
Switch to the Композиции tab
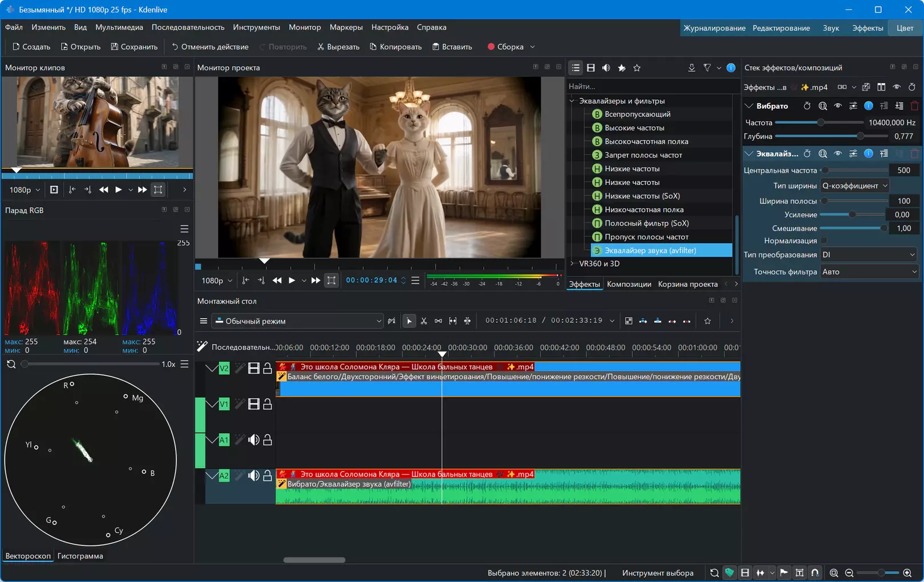coord(629,284)
